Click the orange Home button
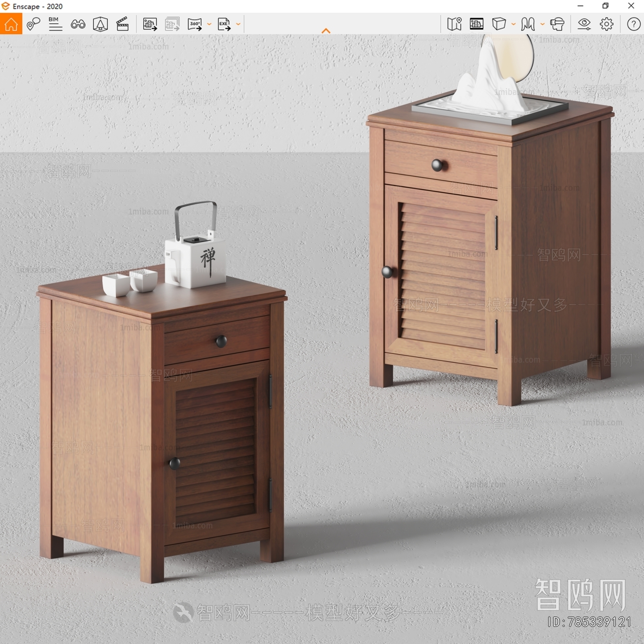The image size is (644, 644). tap(11, 24)
